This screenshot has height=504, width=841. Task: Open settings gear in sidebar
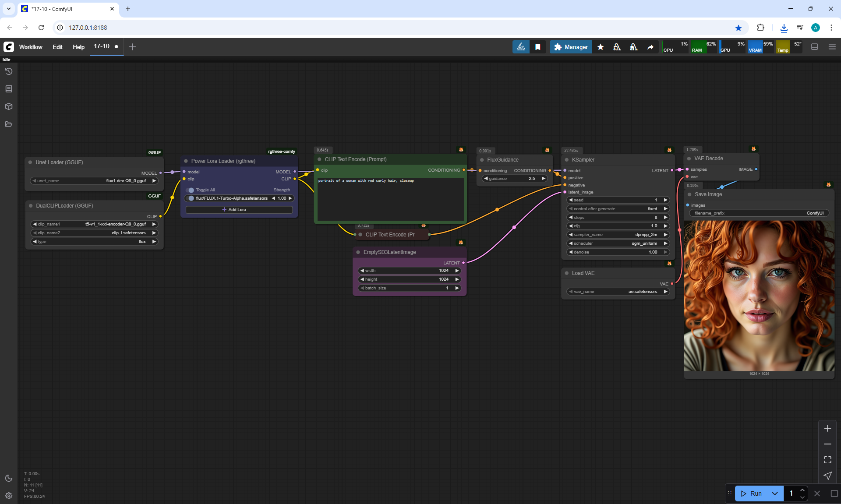(8, 496)
